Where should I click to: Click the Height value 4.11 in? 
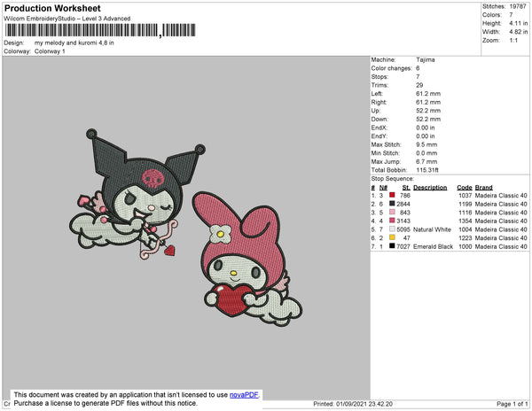[x=518, y=23]
